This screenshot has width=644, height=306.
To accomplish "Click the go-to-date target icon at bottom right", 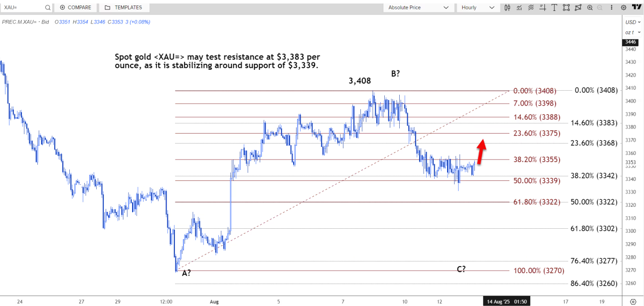I will (633, 302).
